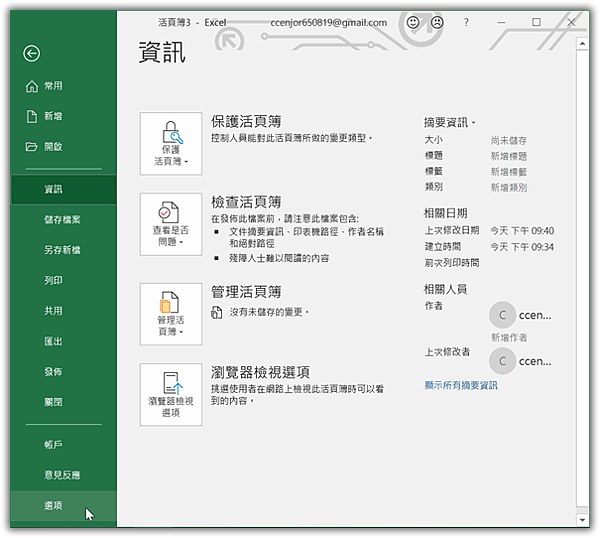This screenshot has width=600, height=538.
Task: Open Excel 選項 options
Action: tap(64, 505)
